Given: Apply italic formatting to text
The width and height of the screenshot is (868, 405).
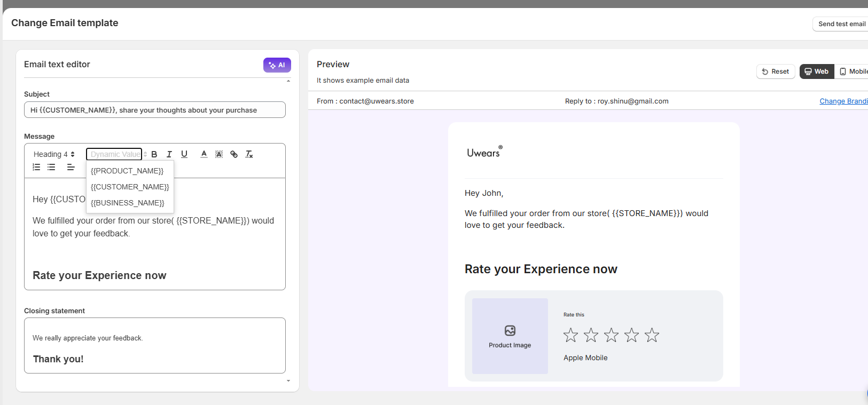Looking at the screenshot, I should point(169,154).
